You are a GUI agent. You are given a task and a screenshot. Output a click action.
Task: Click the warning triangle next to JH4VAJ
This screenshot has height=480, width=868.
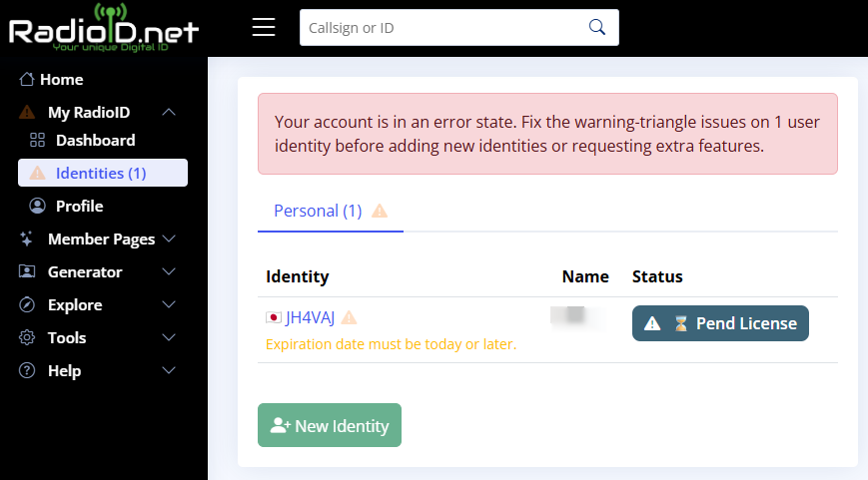[349, 317]
